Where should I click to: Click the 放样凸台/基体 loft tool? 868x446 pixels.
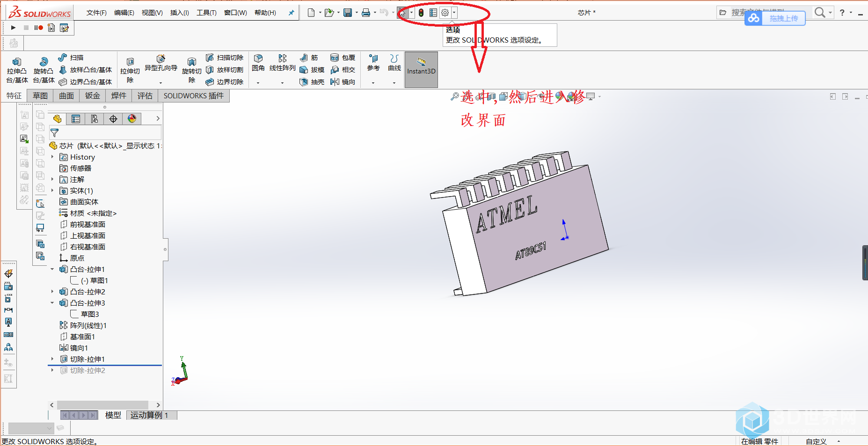86,70
